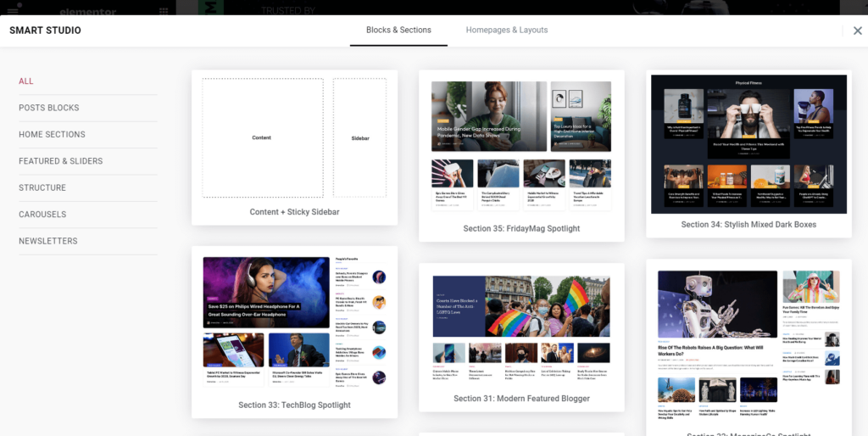Click 'Section 33: TechBlog Spotlight' caption
Image resolution: width=868 pixels, height=436 pixels.
point(294,405)
